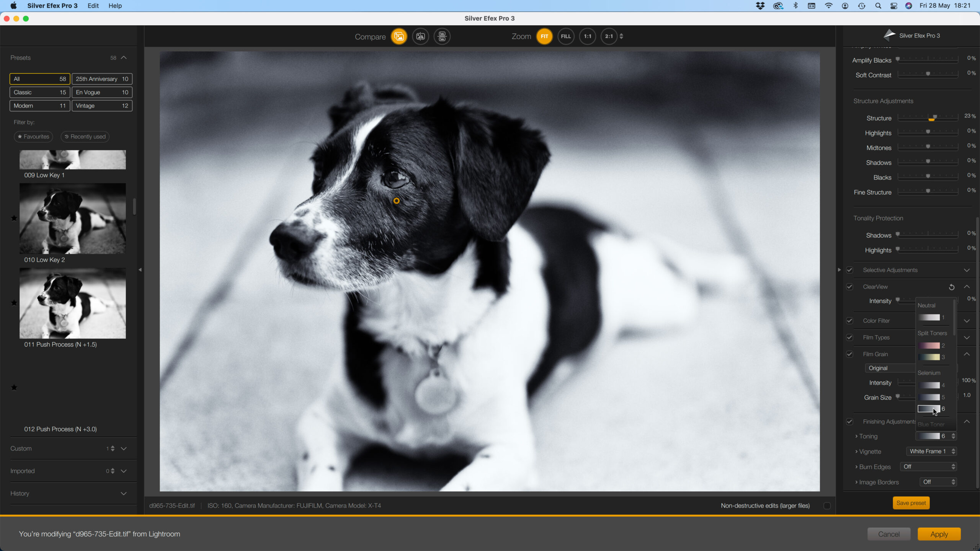Click the Save preset button

(911, 503)
